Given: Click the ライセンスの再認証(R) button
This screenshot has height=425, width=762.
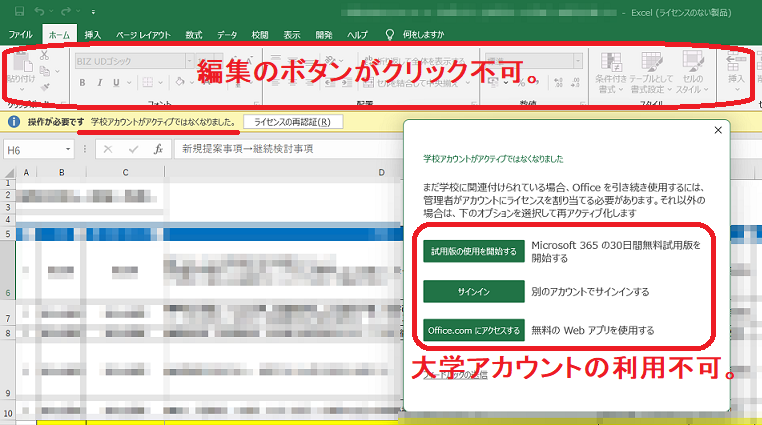Looking at the screenshot, I should (293, 122).
